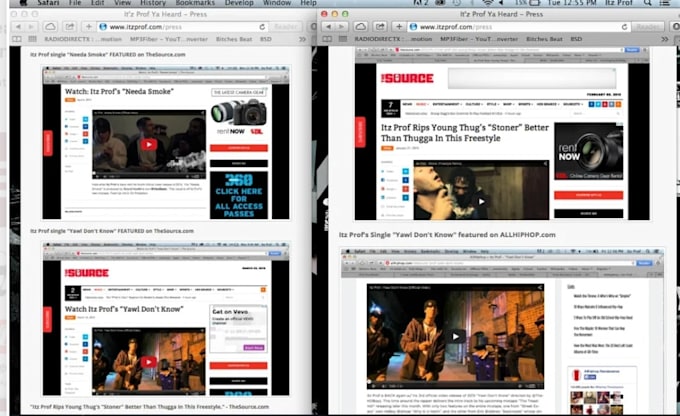Click the Itz Prof user name in menu bar
Screen dimensions: 680x416
point(619,3)
